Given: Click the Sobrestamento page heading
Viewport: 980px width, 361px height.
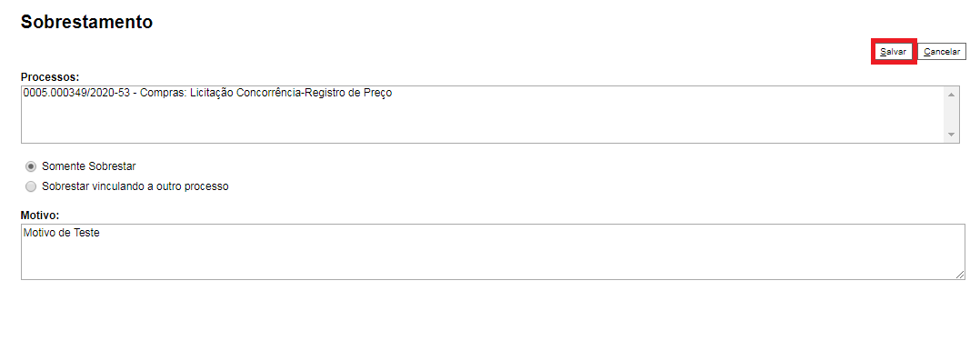Looking at the screenshot, I should point(87,22).
